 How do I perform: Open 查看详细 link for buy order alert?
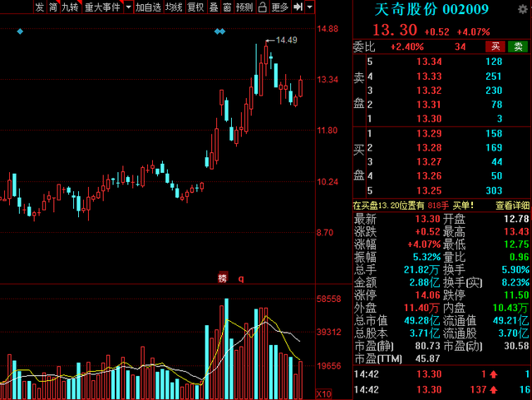[512, 205]
